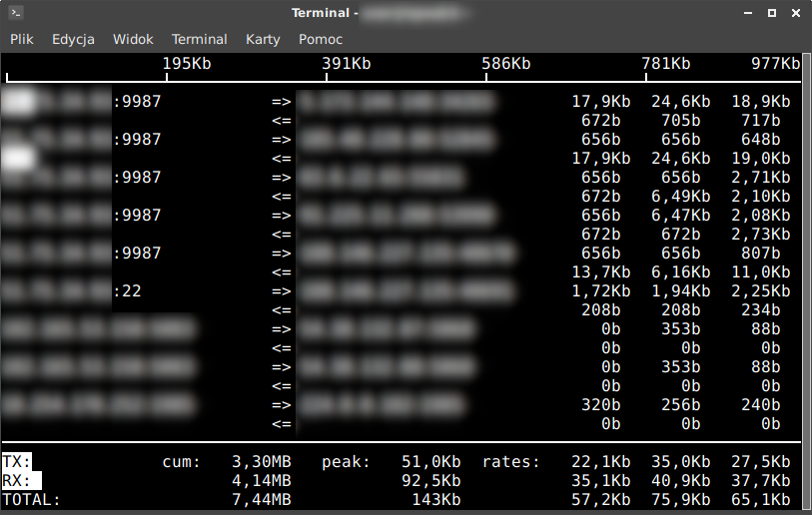The image size is (812, 515).
Task: Maximize the Terminal window
Action: pyautogui.click(x=771, y=13)
